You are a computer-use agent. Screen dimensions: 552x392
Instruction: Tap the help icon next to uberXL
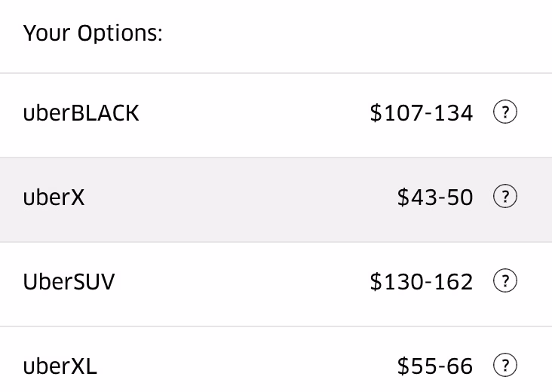(x=504, y=366)
